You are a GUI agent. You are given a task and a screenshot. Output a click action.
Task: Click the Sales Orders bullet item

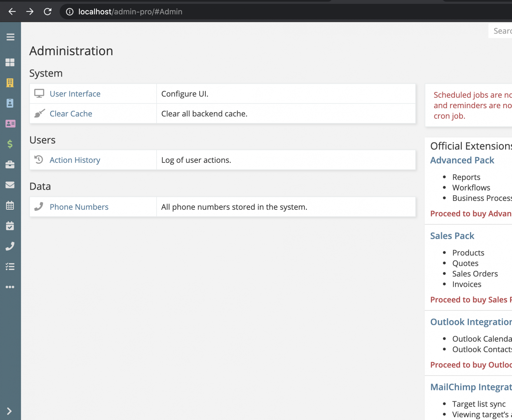coord(475,274)
